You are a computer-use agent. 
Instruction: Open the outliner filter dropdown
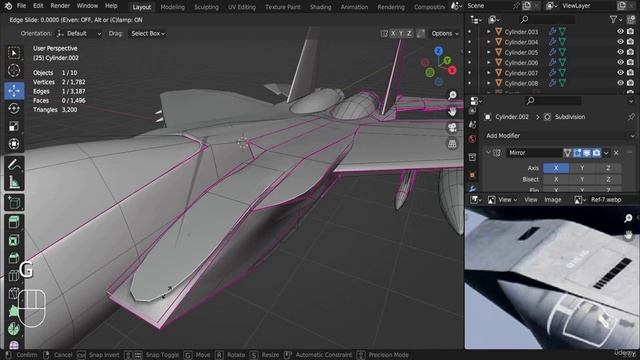[616, 19]
